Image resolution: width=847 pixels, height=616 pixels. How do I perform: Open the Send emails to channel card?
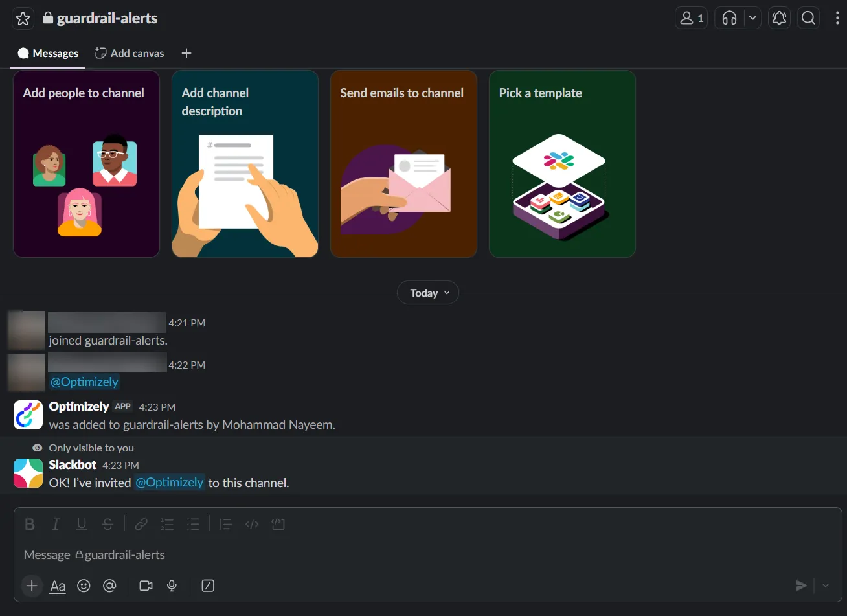tap(403, 164)
